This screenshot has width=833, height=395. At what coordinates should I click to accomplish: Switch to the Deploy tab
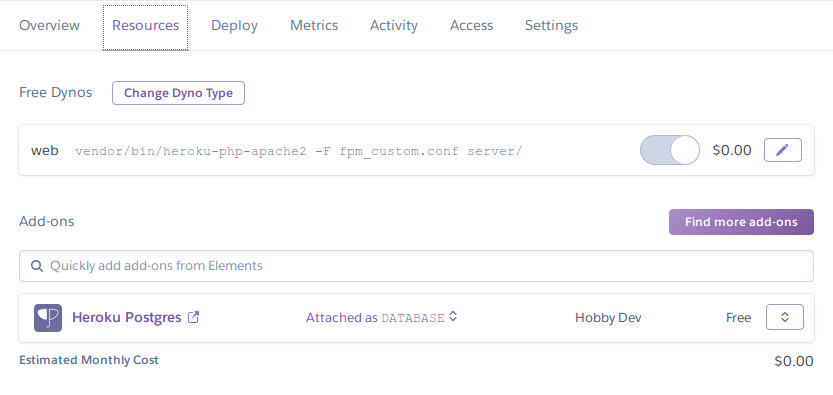coord(234,25)
